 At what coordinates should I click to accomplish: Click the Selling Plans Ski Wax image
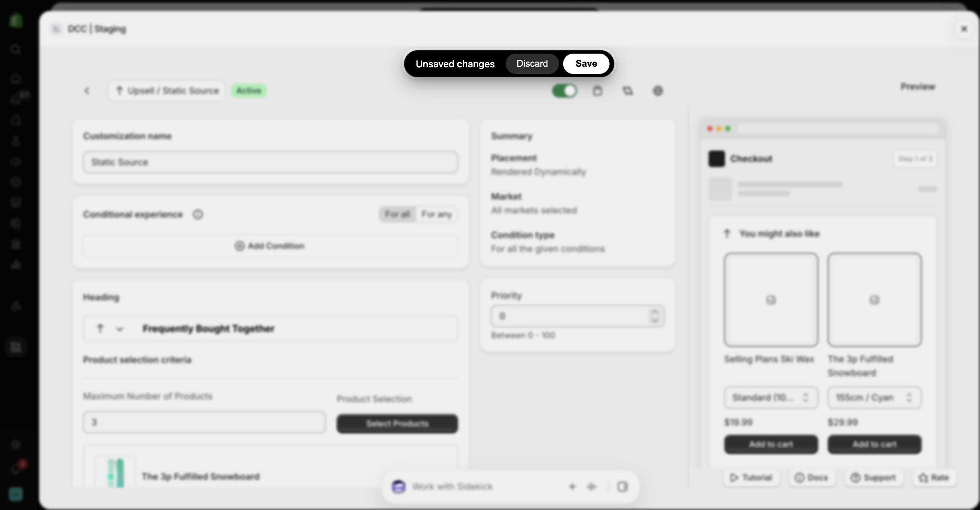pyautogui.click(x=771, y=300)
